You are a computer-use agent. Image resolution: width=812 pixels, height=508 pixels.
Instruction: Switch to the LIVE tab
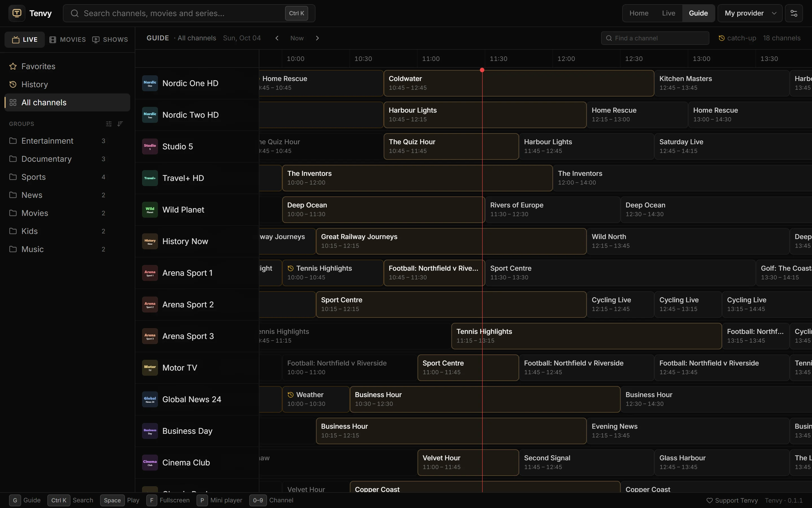click(25, 40)
